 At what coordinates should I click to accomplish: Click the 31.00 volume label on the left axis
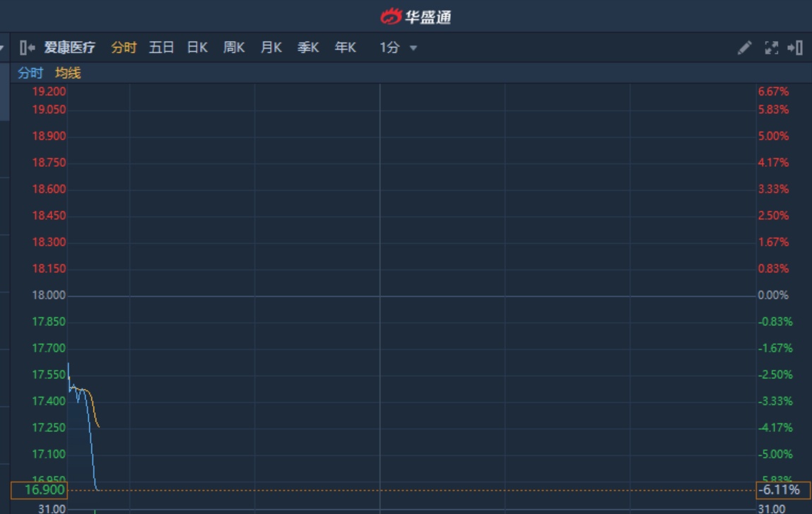pos(52,509)
